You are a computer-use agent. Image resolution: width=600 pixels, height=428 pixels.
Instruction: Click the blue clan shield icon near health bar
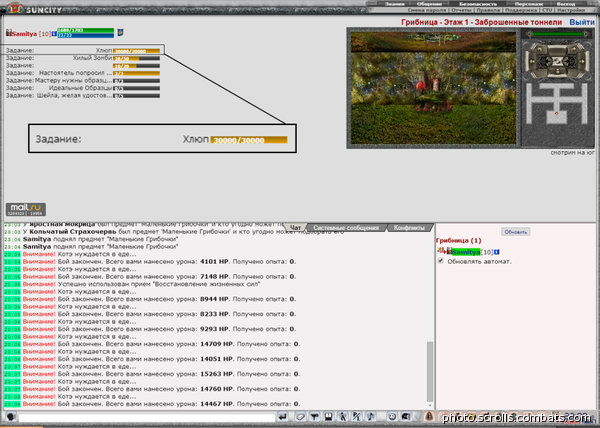click(x=120, y=33)
